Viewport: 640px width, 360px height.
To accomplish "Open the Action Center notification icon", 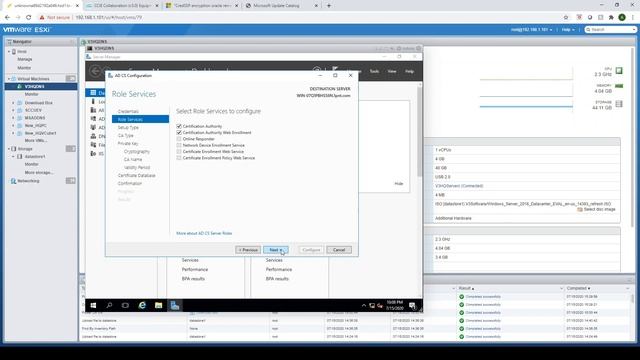I will pos(412,306).
